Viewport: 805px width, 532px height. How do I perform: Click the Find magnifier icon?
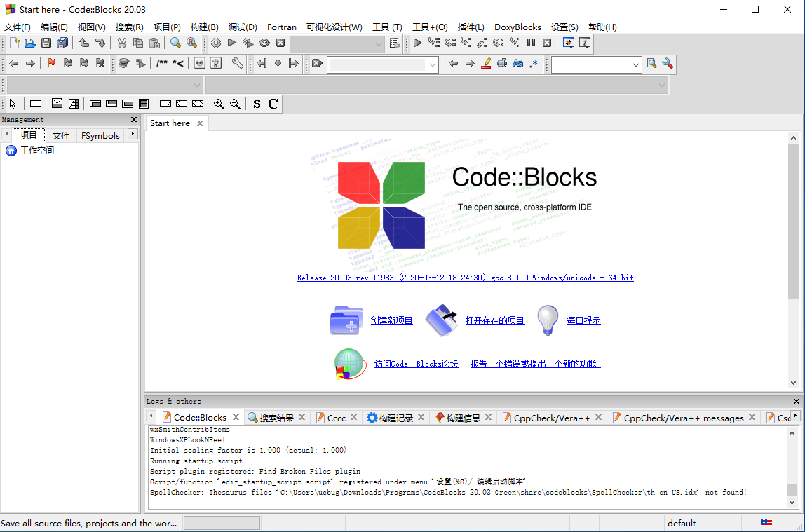point(175,43)
